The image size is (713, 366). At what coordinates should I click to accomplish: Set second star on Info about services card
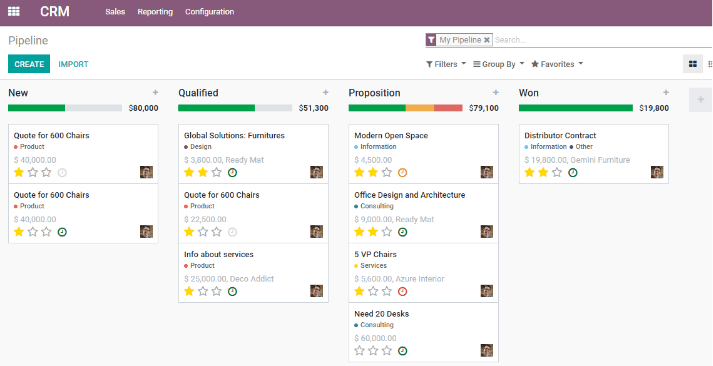203,291
